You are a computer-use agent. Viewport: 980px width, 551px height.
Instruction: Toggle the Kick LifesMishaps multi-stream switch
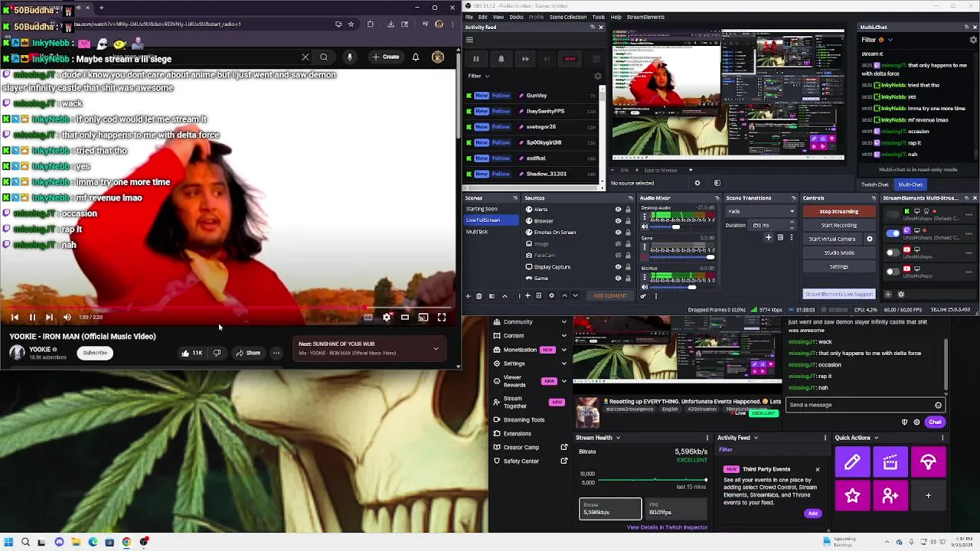click(x=893, y=214)
